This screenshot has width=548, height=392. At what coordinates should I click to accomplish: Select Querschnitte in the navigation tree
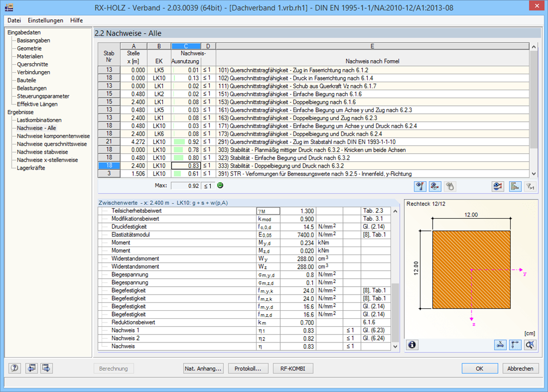pos(32,64)
